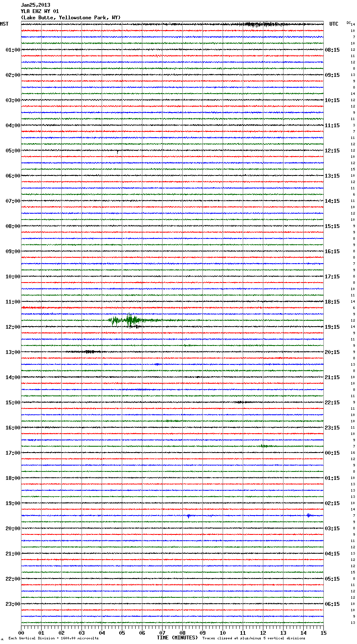Select the 05:00 MST hour label
This screenshot has width=357, height=644.
click(13, 151)
